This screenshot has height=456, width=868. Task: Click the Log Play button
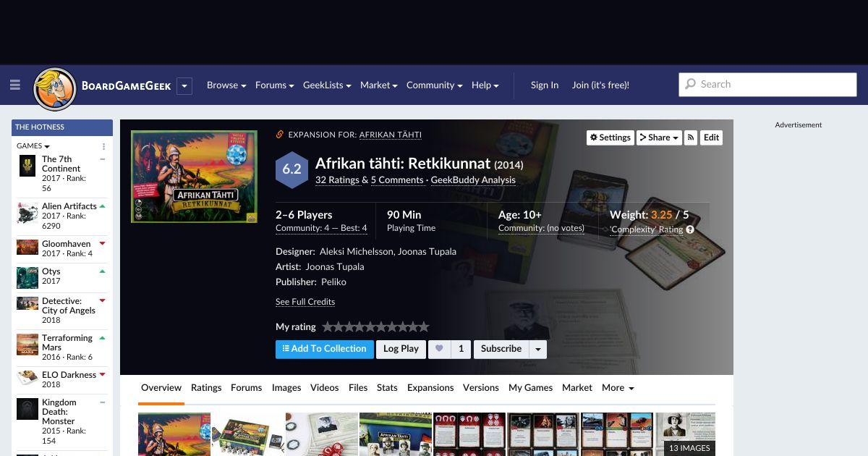tap(401, 349)
